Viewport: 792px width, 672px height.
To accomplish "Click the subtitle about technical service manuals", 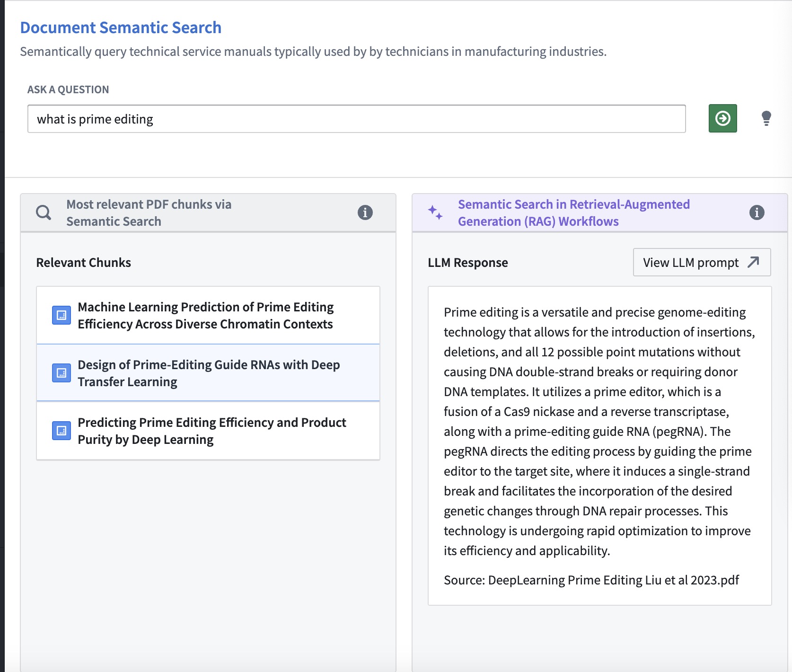I will (313, 51).
